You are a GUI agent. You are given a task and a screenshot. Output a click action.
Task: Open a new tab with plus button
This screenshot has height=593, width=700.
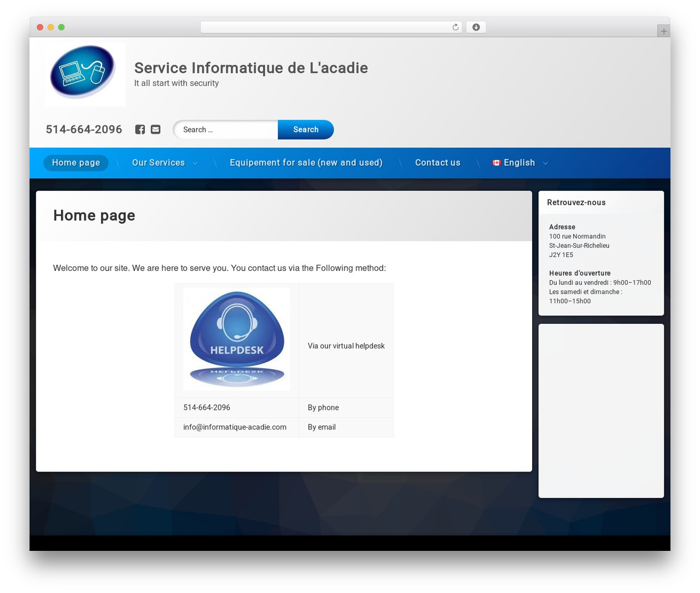(x=663, y=31)
